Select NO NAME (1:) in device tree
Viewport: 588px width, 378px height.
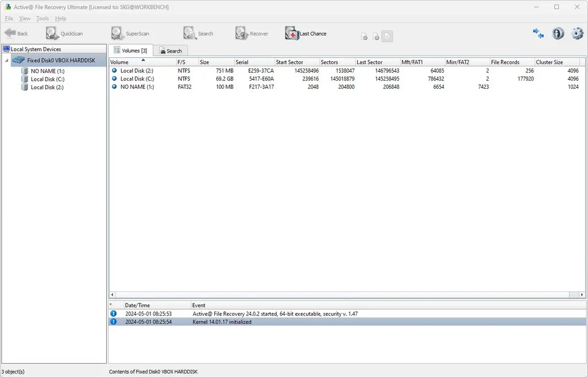(48, 71)
